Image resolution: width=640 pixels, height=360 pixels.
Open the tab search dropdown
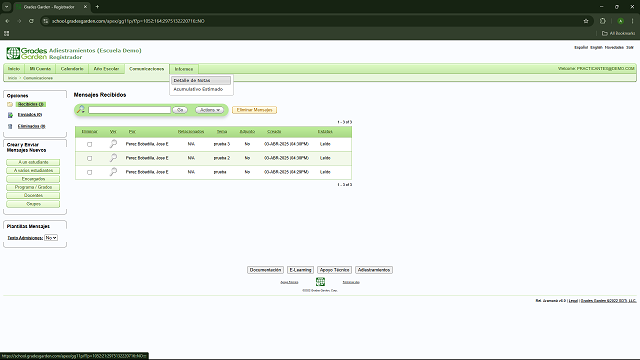click(x=7, y=7)
